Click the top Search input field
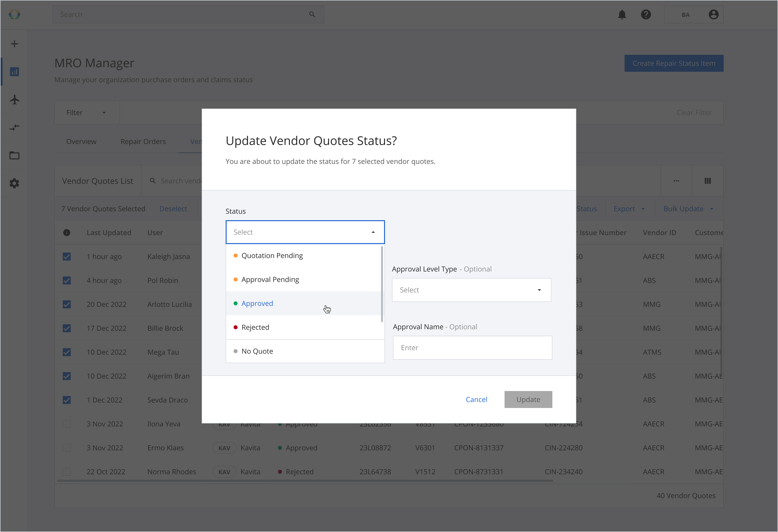The height and width of the screenshot is (532, 778). tap(188, 14)
